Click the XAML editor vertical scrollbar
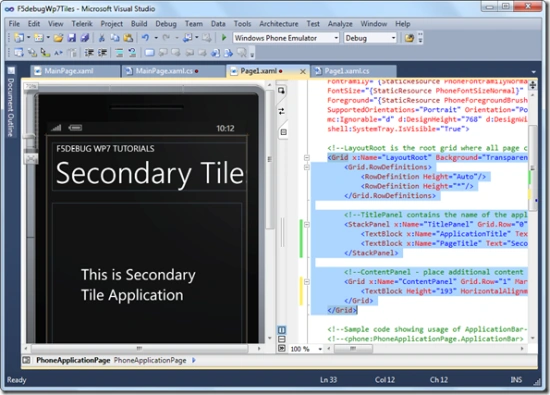 click(532, 168)
